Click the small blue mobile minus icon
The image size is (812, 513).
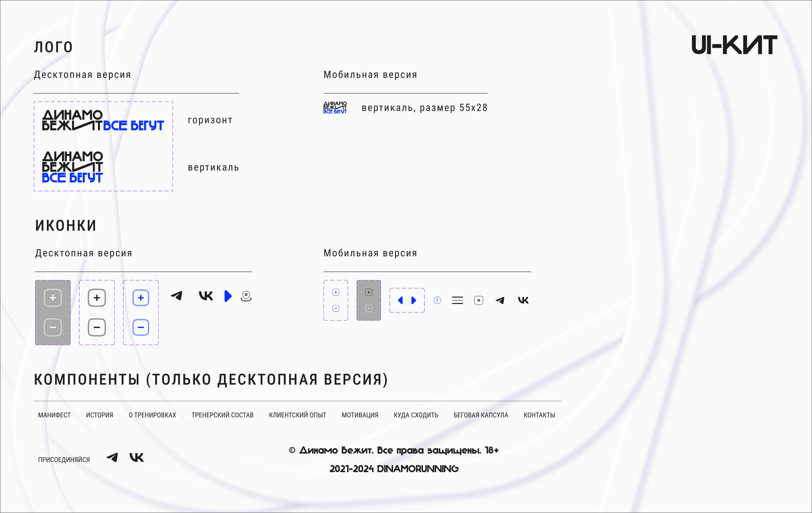[x=336, y=309]
